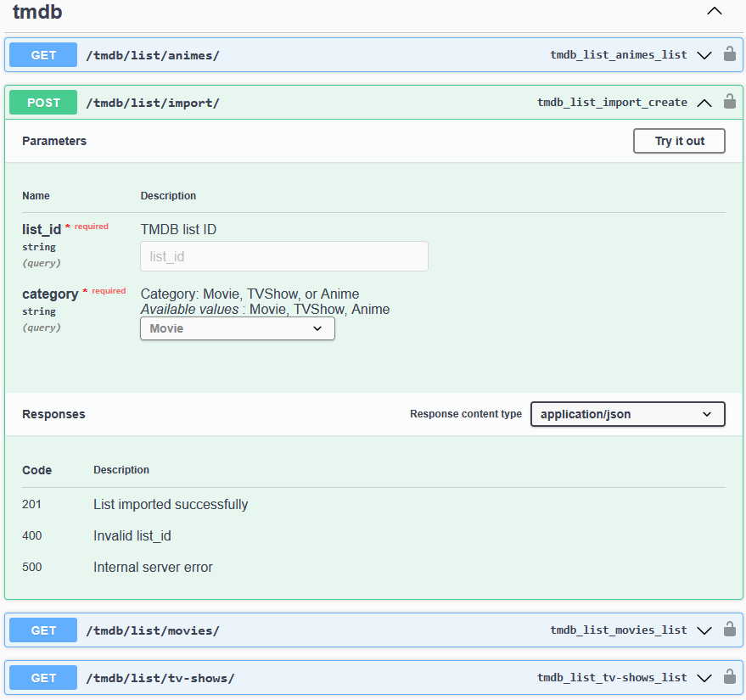Click response code 500

[32, 567]
